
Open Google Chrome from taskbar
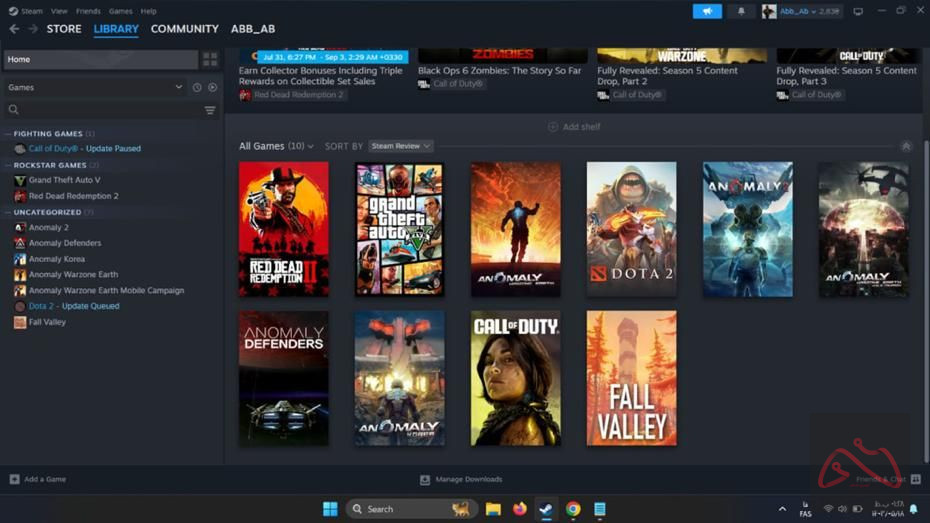point(573,509)
